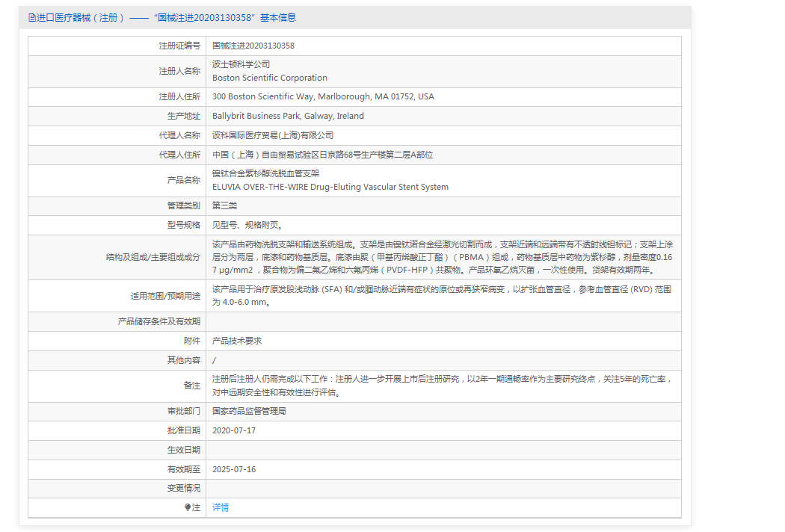The image size is (785, 532).
Task: Click the approval date 2020-07-17
Action: point(234,431)
